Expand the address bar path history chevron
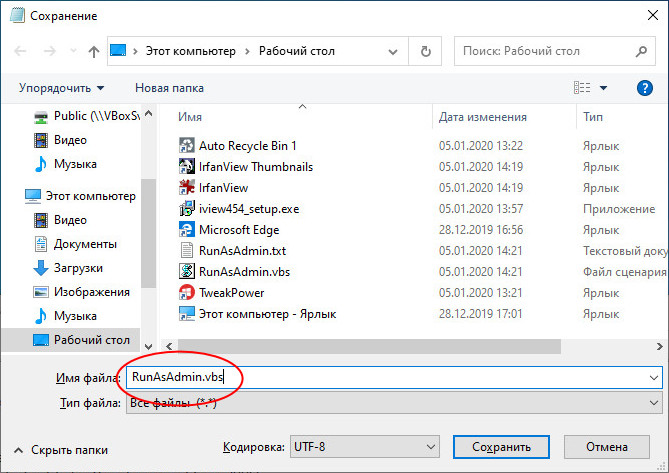 393,52
